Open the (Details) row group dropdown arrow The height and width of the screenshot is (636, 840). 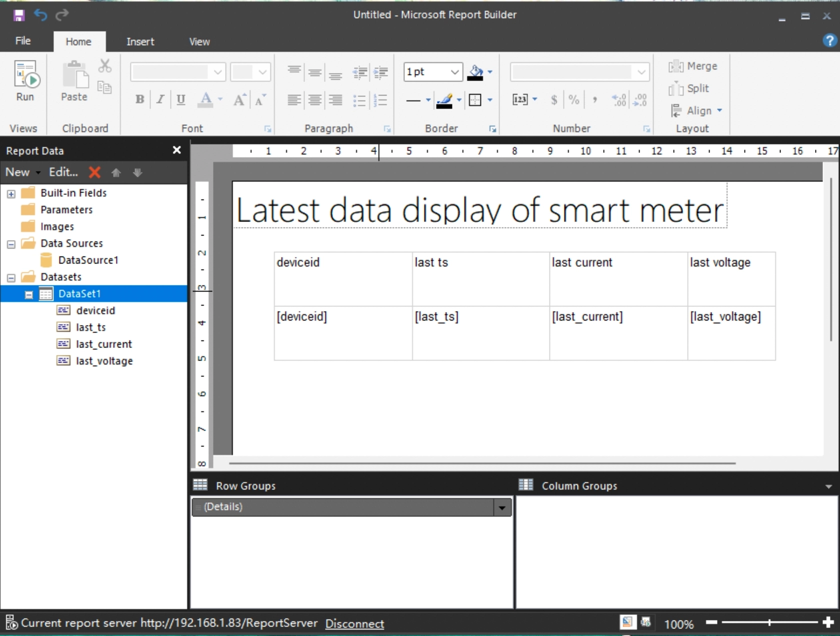coord(501,507)
